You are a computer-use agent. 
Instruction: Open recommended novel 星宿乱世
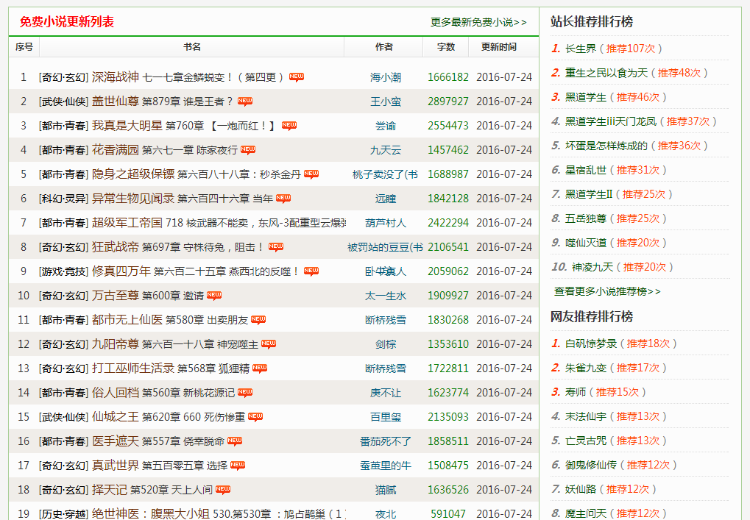(585, 170)
